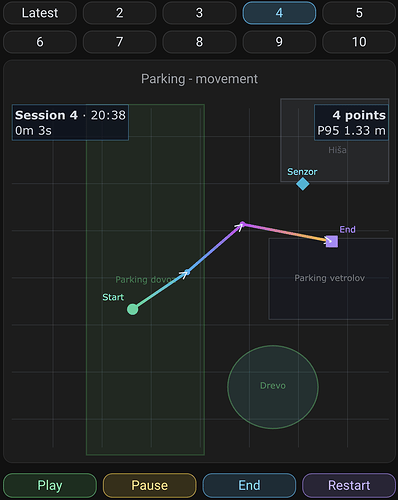Image resolution: width=398 pixels, height=500 pixels.
Task: Open session 2
Action: pos(119,13)
